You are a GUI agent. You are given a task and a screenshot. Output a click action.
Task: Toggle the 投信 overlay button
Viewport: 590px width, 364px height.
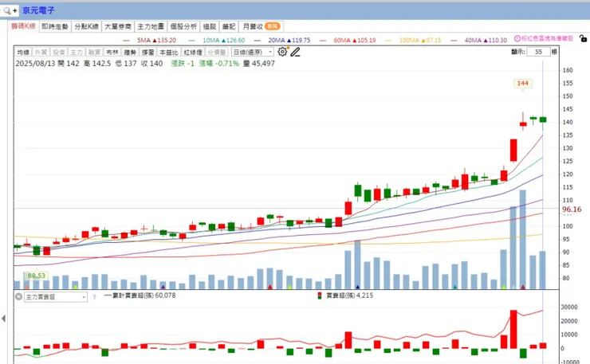point(58,52)
